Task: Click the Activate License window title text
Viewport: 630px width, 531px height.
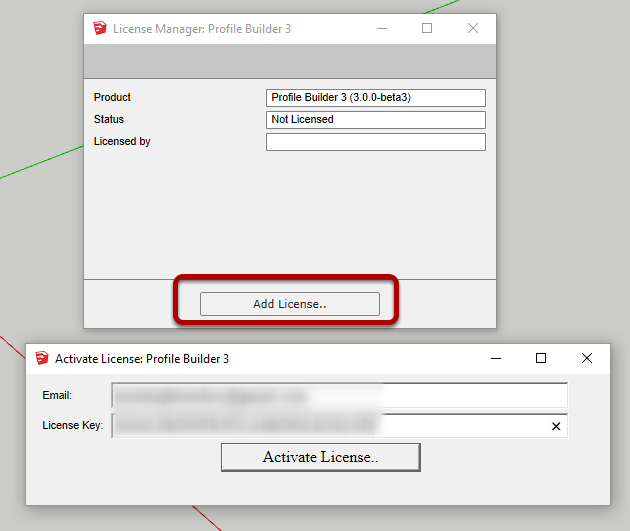Action: [x=142, y=358]
